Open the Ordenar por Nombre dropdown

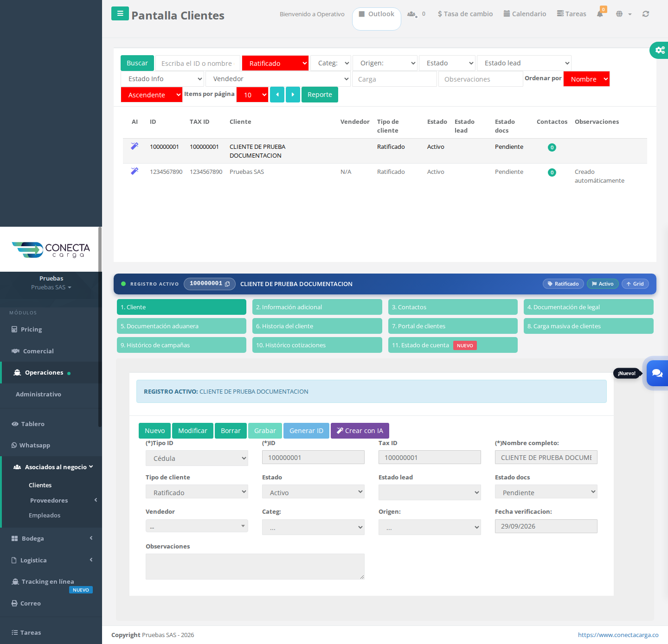point(586,79)
